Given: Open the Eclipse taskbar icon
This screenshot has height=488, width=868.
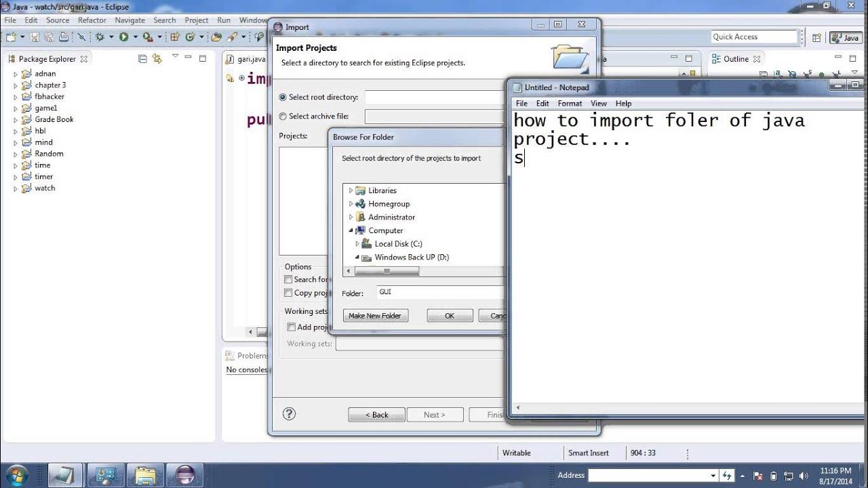Looking at the screenshot, I should [184, 474].
